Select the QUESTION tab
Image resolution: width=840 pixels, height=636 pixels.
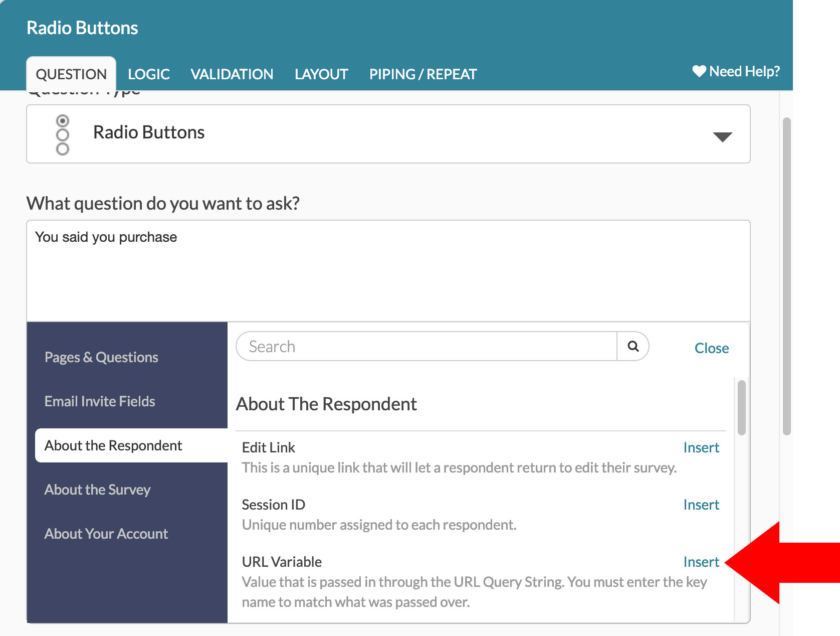[x=71, y=74]
